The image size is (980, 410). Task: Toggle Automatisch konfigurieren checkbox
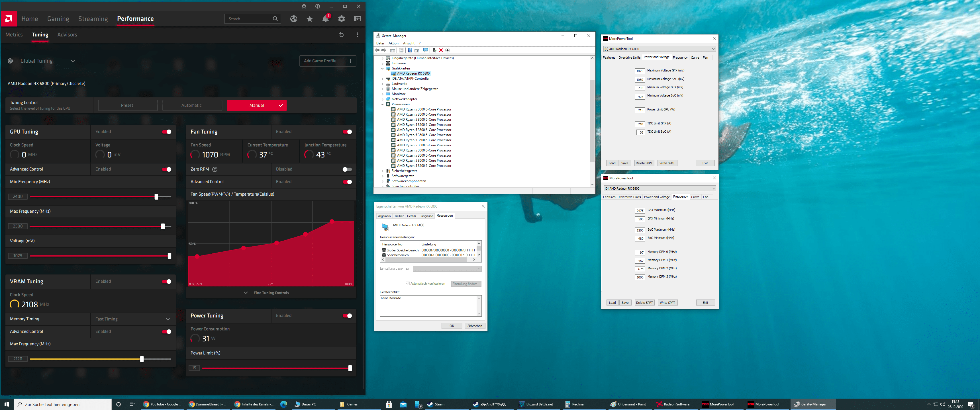coord(407,283)
